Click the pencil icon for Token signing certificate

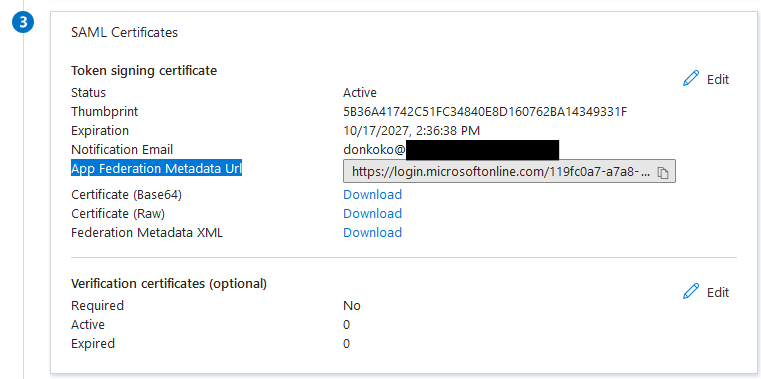point(691,79)
